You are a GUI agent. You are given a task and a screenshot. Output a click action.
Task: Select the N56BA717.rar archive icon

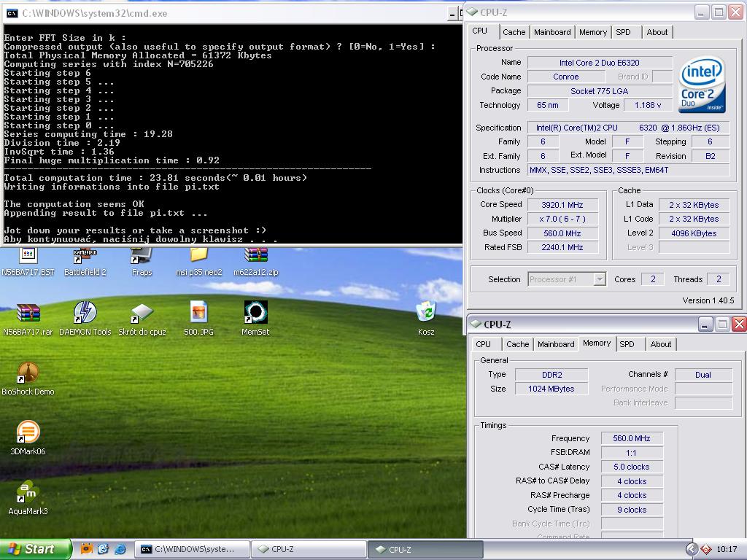(x=28, y=319)
